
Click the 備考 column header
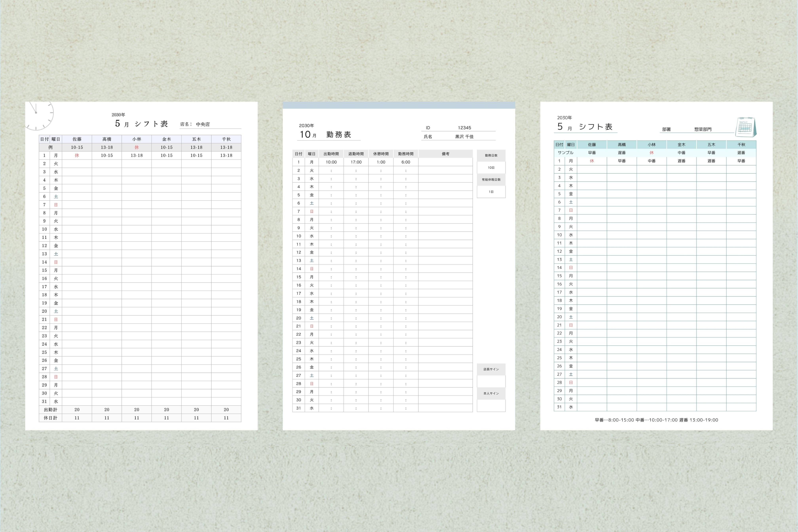tap(446, 154)
